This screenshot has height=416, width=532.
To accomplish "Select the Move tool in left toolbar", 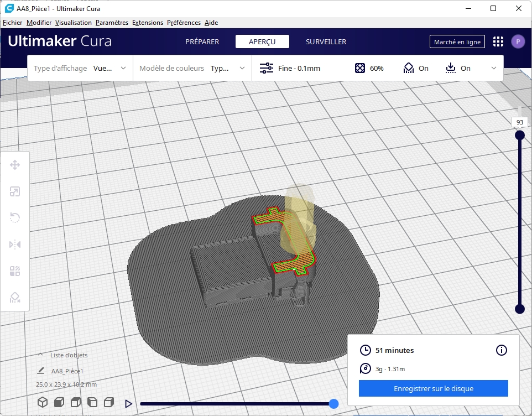I will (15, 165).
